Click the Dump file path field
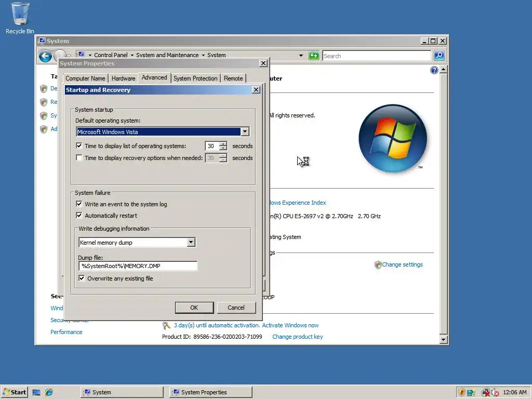The height and width of the screenshot is (399, 532). pyautogui.click(x=138, y=266)
